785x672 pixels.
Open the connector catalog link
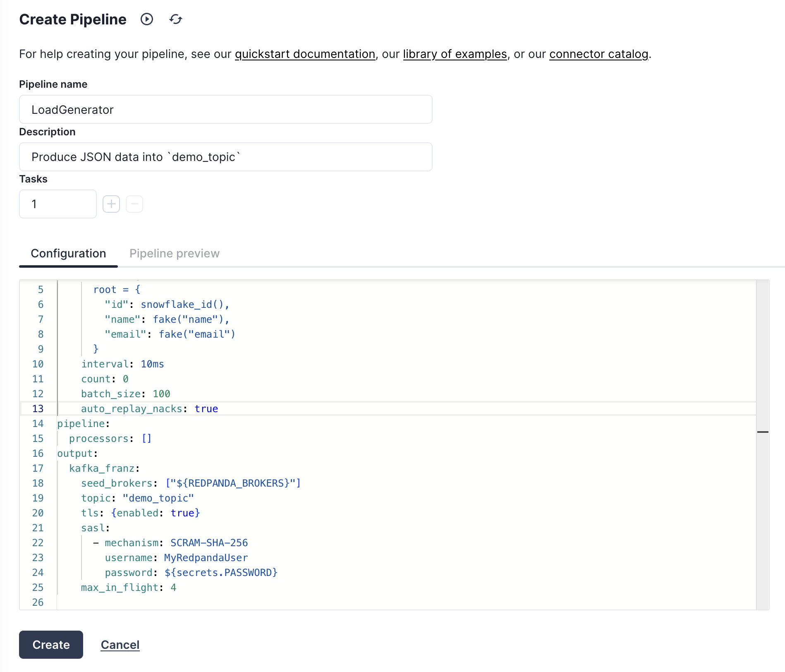598,54
